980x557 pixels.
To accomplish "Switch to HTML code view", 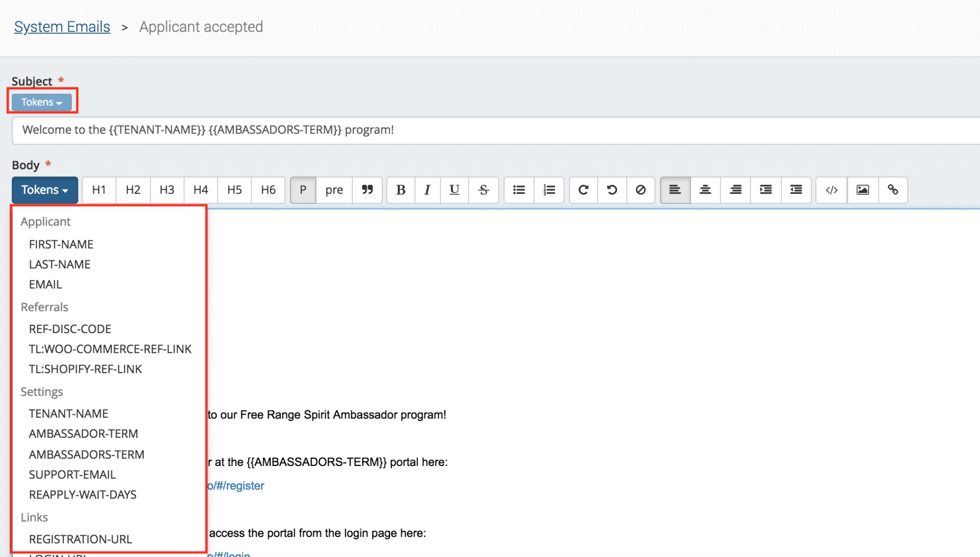I will [832, 190].
